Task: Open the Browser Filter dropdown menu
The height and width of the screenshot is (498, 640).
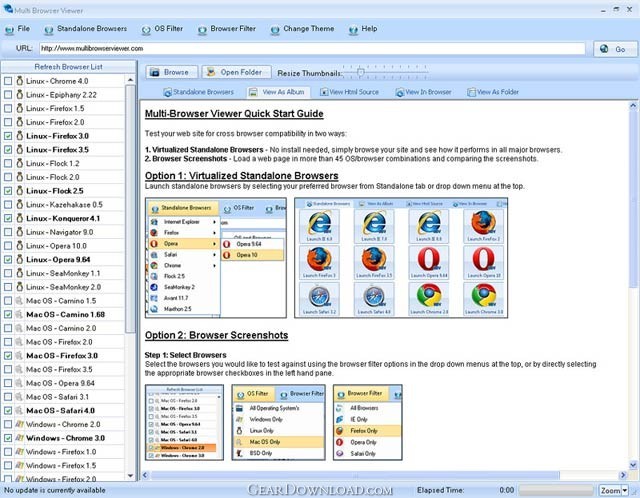Action: pyautogui.click(x=227, y=29)
